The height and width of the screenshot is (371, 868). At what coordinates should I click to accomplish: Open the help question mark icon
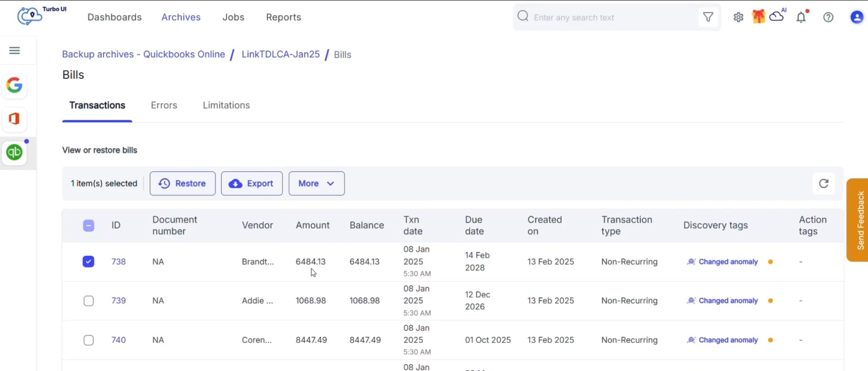(828, 17)
